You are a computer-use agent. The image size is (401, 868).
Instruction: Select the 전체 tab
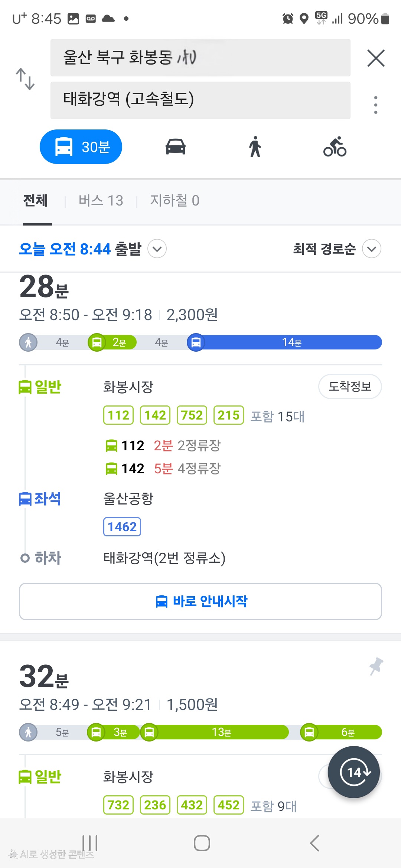[x=36, y=201]
